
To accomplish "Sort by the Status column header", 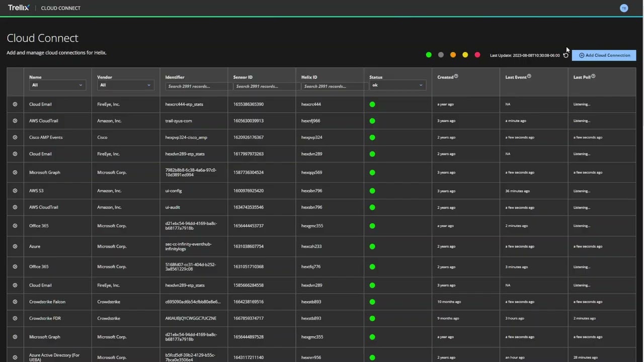I will point(376,77).
